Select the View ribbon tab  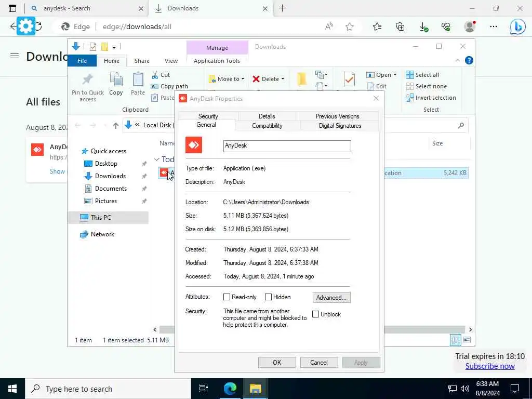coord(171,61)
